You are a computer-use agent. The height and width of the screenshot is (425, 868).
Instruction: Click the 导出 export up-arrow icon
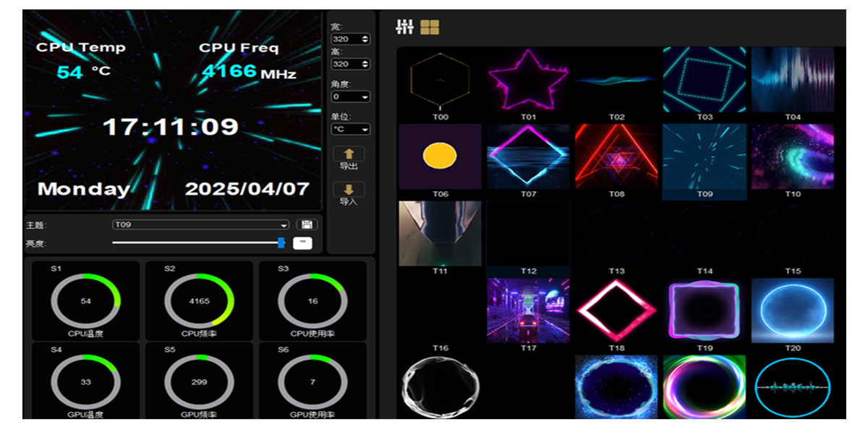pyautogui.click(x=349, y=153)
